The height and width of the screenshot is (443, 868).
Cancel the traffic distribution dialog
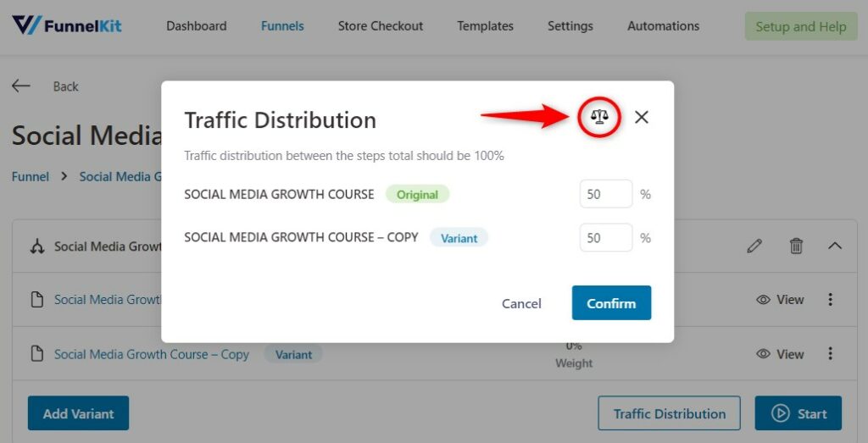point(521,303)
